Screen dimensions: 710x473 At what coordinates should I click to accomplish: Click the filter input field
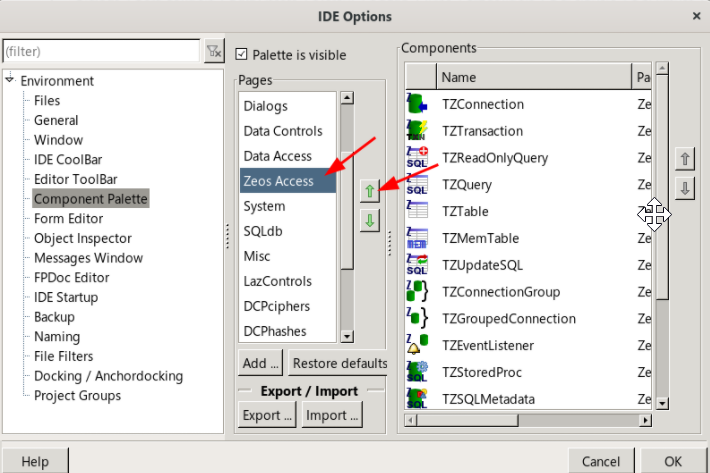point(101,51)
